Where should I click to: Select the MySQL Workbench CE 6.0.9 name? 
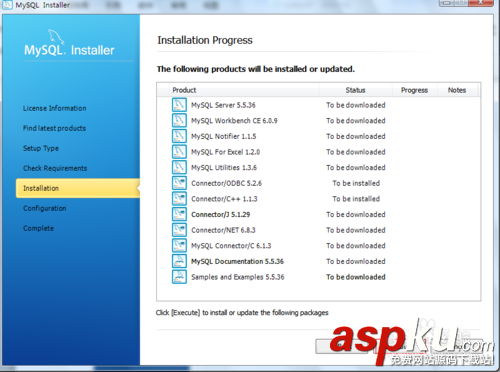(x=234, y=121)
